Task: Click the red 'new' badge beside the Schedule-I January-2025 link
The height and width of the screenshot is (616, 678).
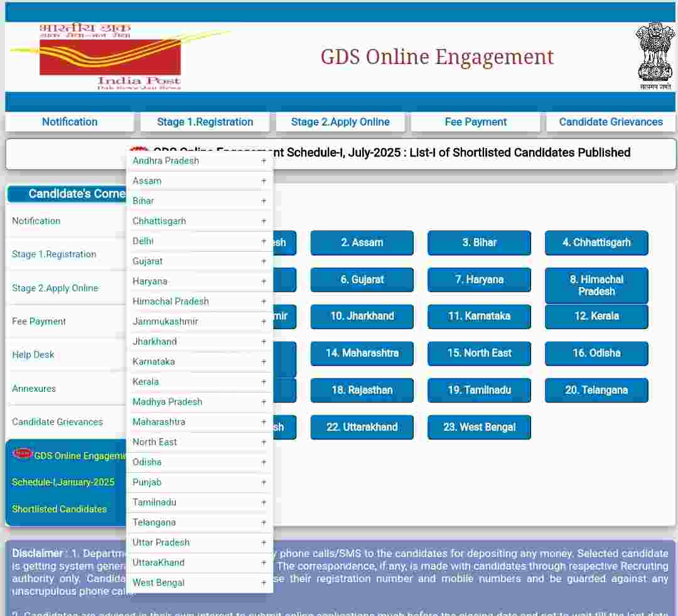Action: [23, 453]
